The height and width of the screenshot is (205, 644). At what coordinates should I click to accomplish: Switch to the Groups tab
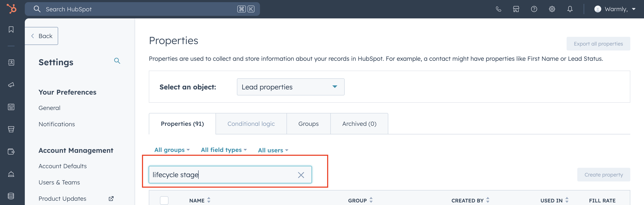[308, 124]
